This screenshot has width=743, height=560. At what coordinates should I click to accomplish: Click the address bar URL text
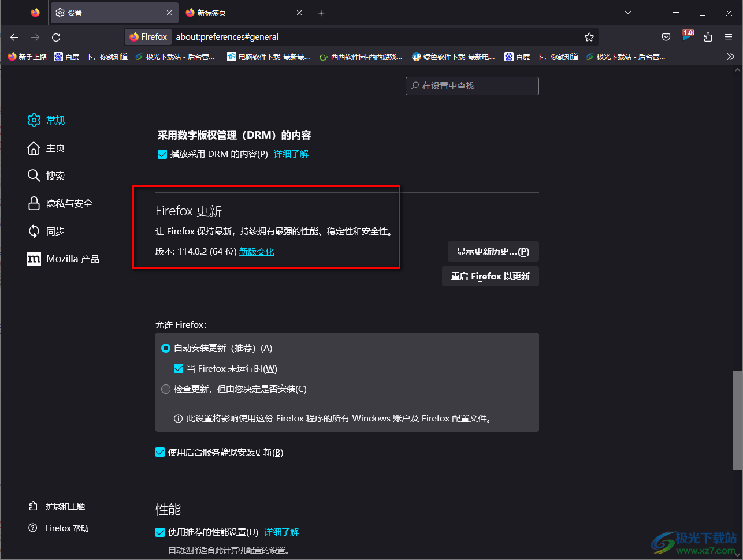[x=227, y=37]
